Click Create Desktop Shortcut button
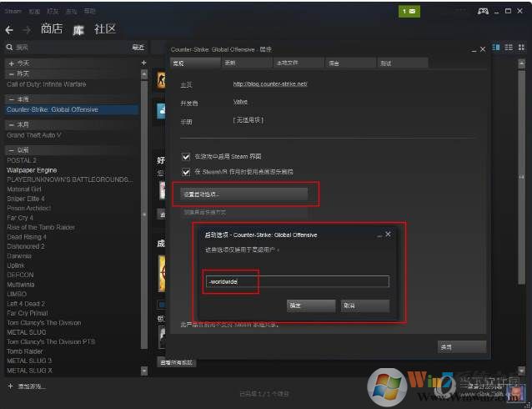 244,212
